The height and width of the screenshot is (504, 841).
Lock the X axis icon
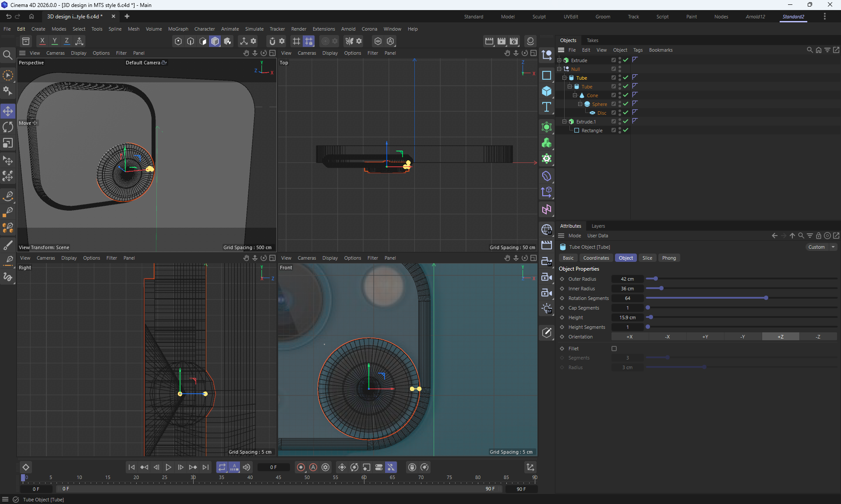42,41
